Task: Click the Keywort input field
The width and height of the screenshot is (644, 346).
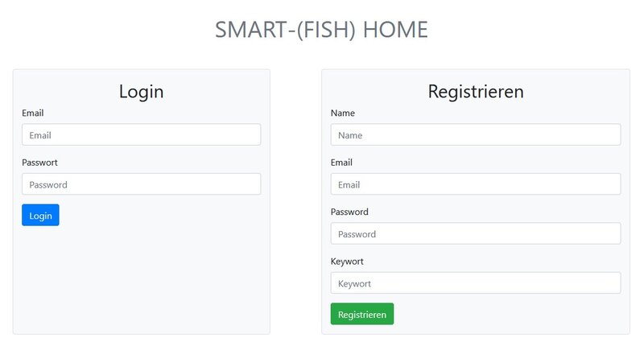Action: [x=475, y=283]
